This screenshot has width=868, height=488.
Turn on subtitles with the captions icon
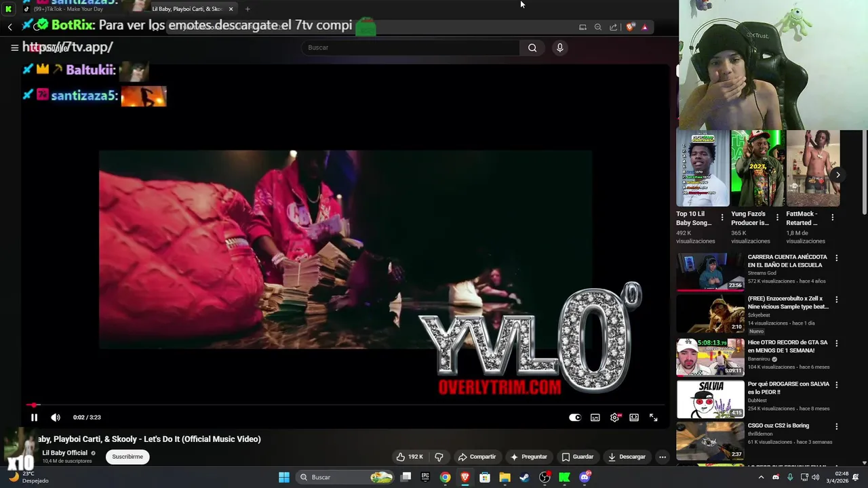595,418
